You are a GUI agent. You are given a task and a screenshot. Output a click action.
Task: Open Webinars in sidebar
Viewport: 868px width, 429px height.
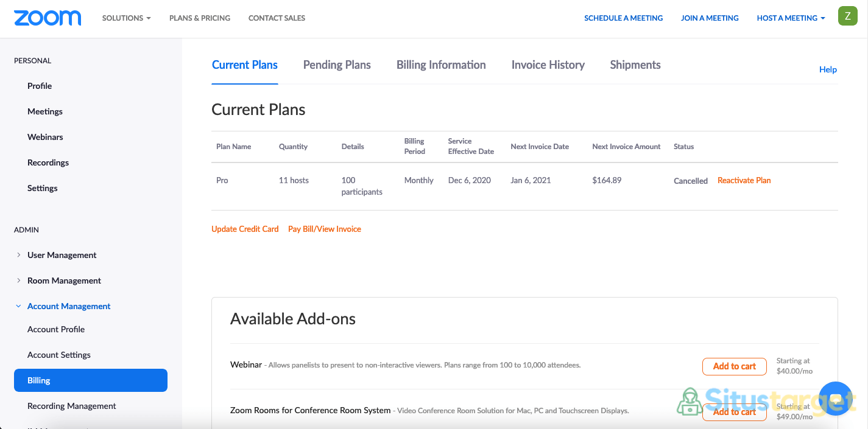[x=45, y=137]
